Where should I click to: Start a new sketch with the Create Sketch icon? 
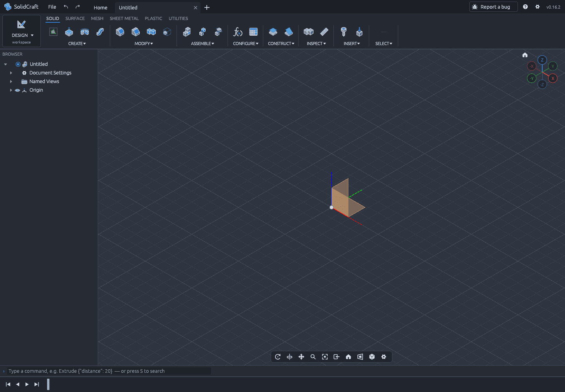pyautogui.click(x=53, y=32)
